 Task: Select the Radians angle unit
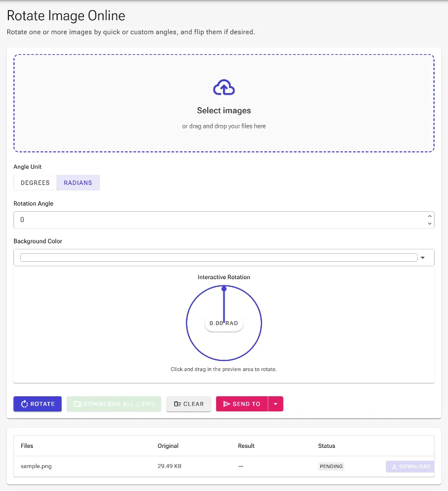(x=78, y=183)
